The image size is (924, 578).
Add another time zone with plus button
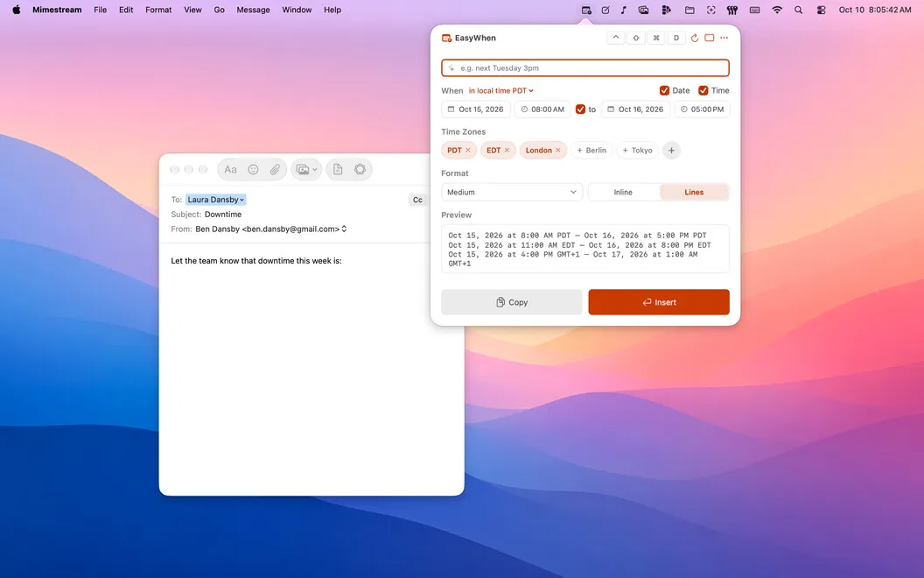(x=671, y=151)
